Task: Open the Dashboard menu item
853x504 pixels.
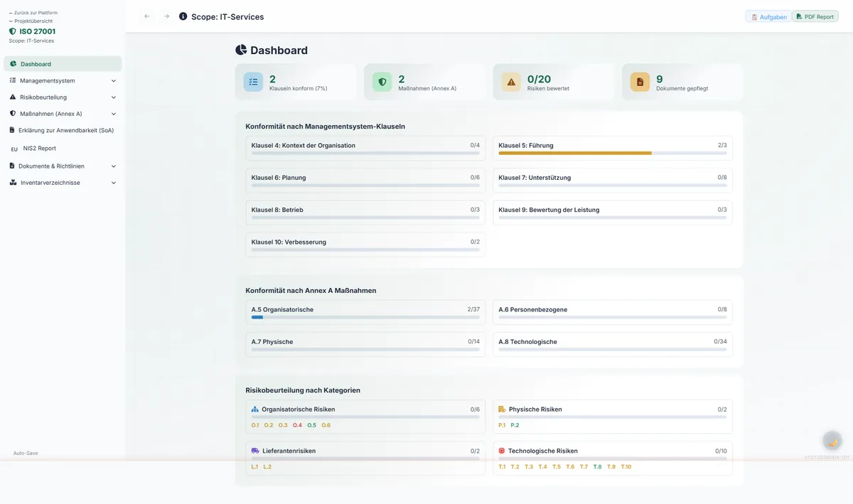Action: pos(63,64)
